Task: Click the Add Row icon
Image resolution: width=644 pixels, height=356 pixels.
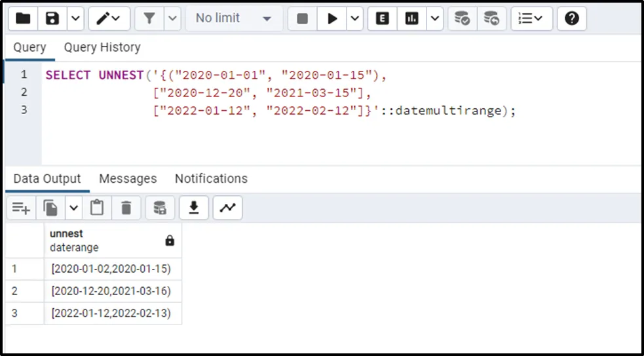Action: pos(21,208)
